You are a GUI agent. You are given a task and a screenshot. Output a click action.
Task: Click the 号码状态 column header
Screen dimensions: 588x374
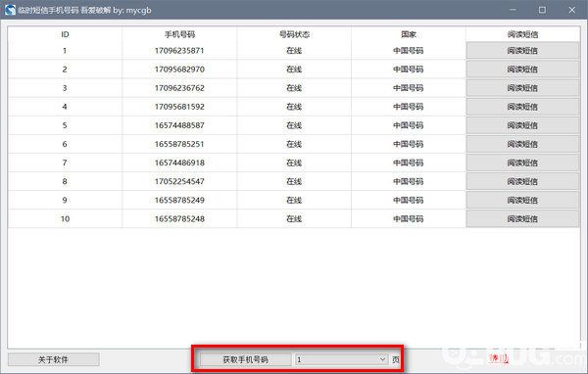[x=294, y=34]
